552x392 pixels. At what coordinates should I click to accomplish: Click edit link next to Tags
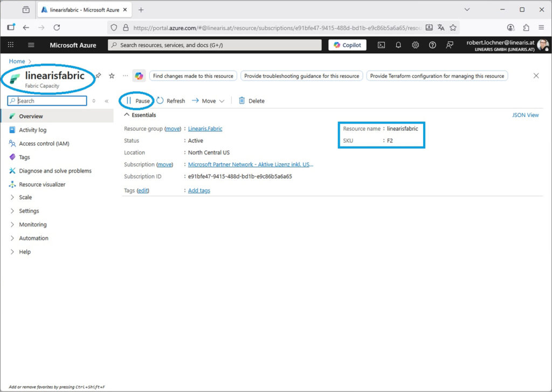tap(142, 191)
